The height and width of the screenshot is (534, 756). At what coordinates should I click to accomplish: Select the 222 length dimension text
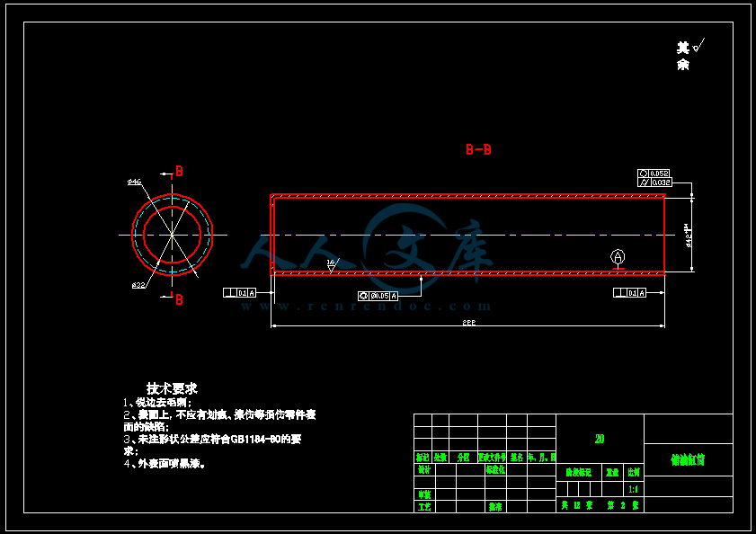468,322
